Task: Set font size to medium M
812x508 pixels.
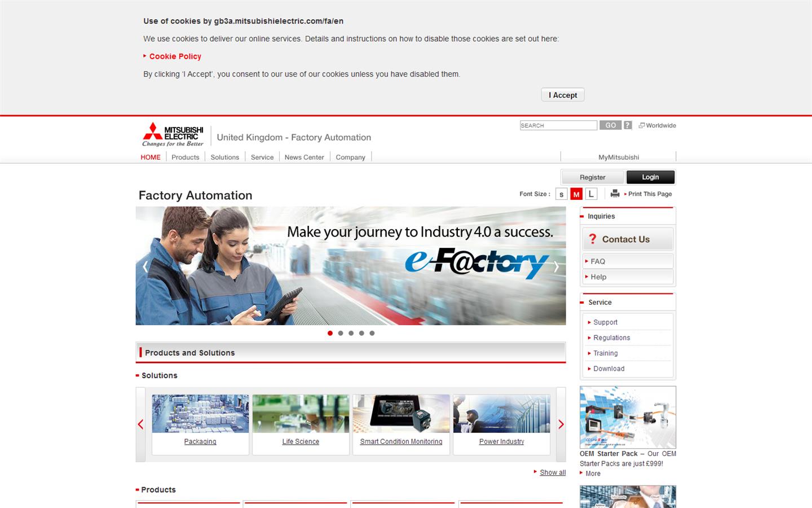Action: click(576, 194)
